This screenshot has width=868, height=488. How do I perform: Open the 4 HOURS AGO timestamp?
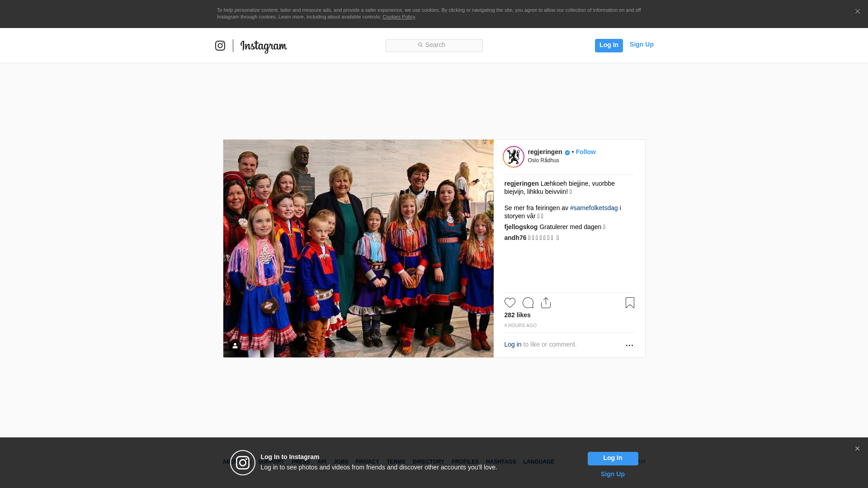coord(521,325)
